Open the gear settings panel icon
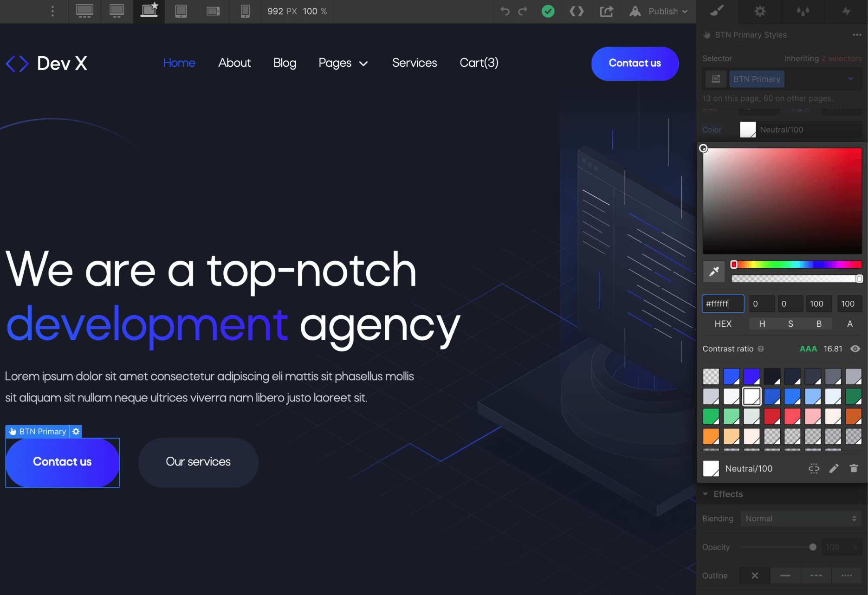Screen dimensions: 868x595 [759, 11]
